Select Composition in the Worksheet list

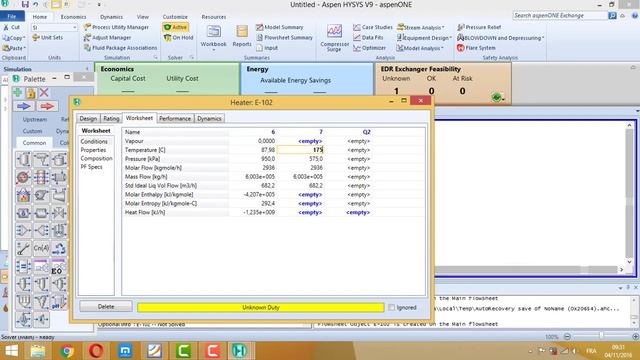point(96,158)
